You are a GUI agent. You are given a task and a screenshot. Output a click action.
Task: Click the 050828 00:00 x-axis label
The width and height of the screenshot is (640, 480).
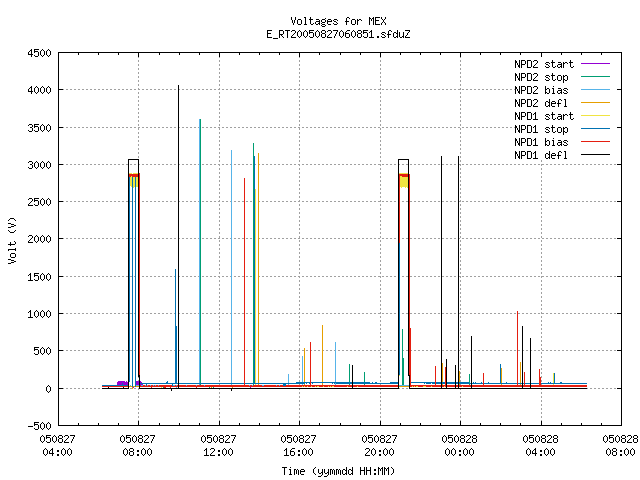point(459,445)
